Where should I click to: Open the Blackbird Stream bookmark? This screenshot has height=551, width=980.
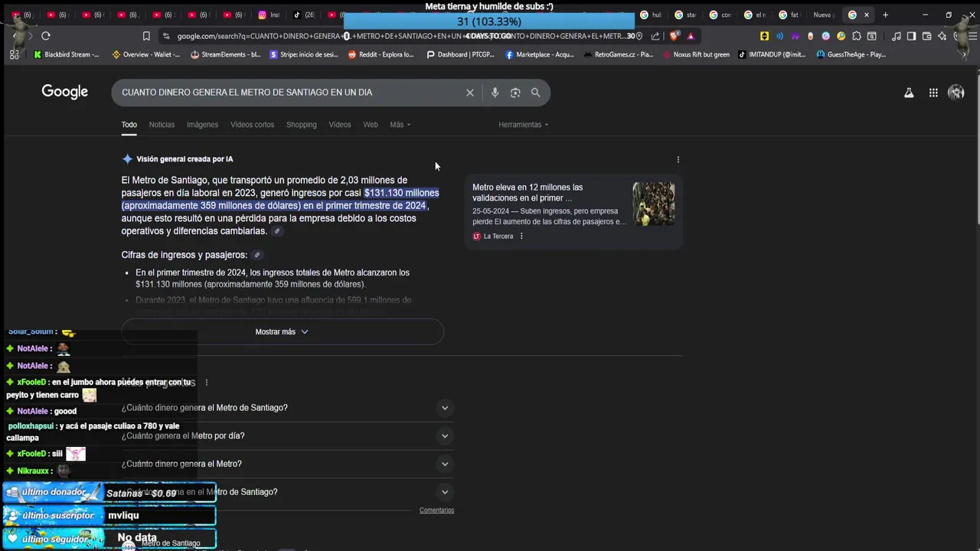67,54
